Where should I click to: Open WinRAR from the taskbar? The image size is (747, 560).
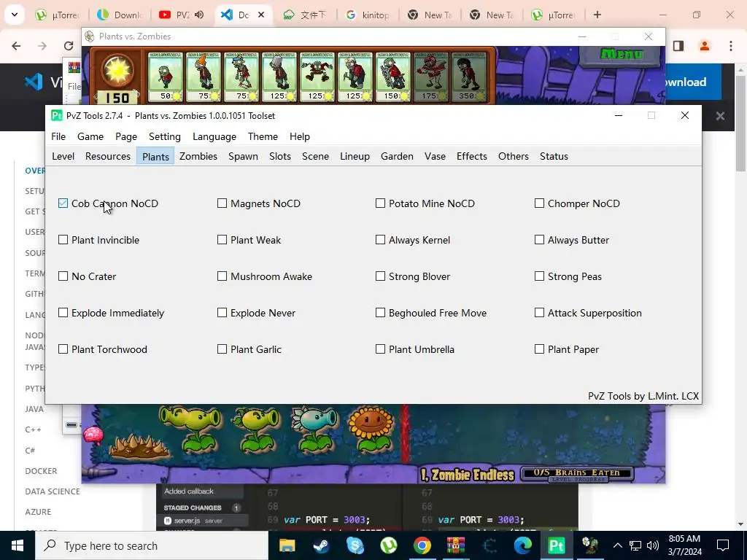[x=456, y=545]
